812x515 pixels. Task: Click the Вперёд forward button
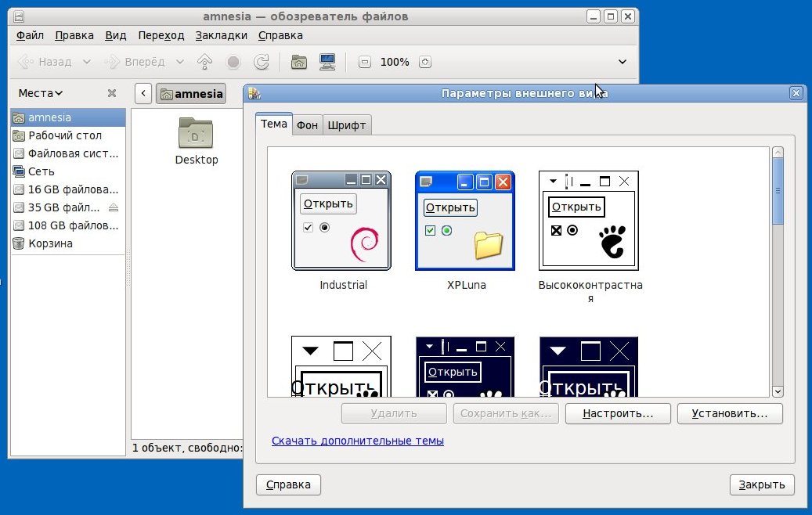coord(135,62)
